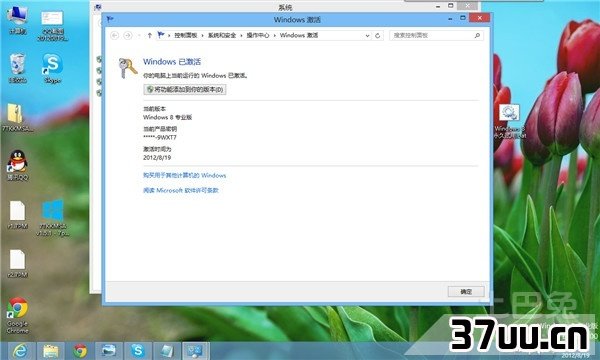Select the r1.PIM file on desktop
600x360 pixels.
pyautogui.click(x=18, y=215)
